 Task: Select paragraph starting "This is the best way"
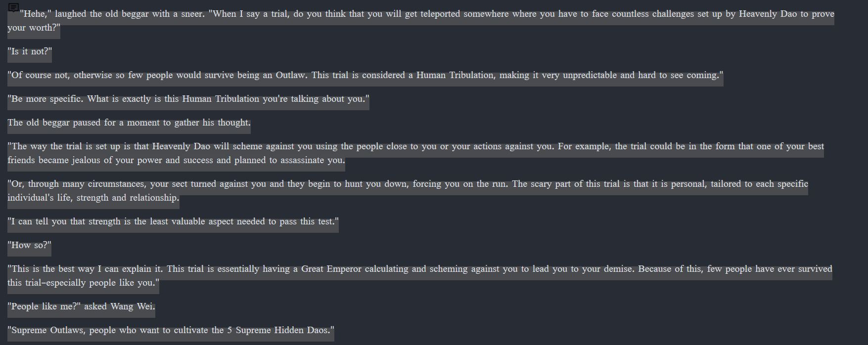tap(420, 276)
